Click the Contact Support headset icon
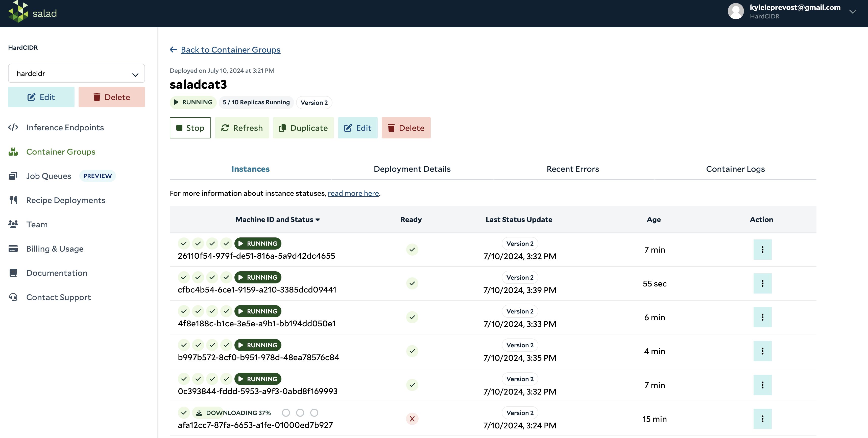This screenshot has width=868, height=438. [x=13, y=297]
